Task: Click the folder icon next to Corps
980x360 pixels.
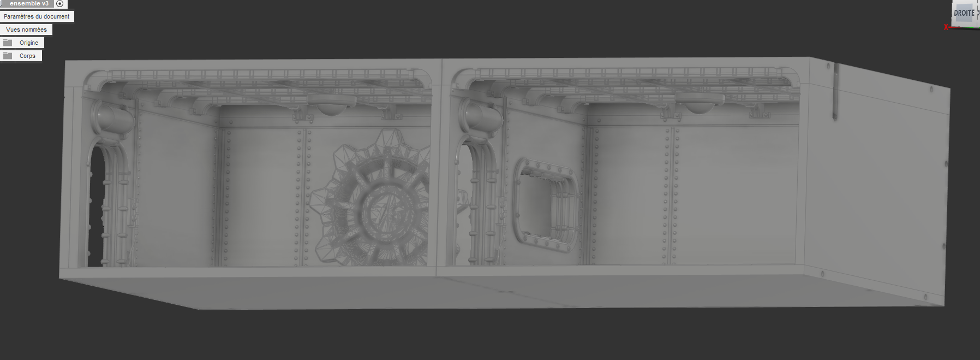Action: [8, 56]
